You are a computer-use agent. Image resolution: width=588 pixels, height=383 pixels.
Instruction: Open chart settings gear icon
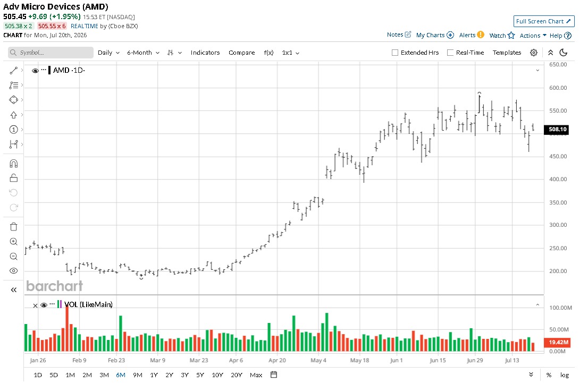coord(534,53)
